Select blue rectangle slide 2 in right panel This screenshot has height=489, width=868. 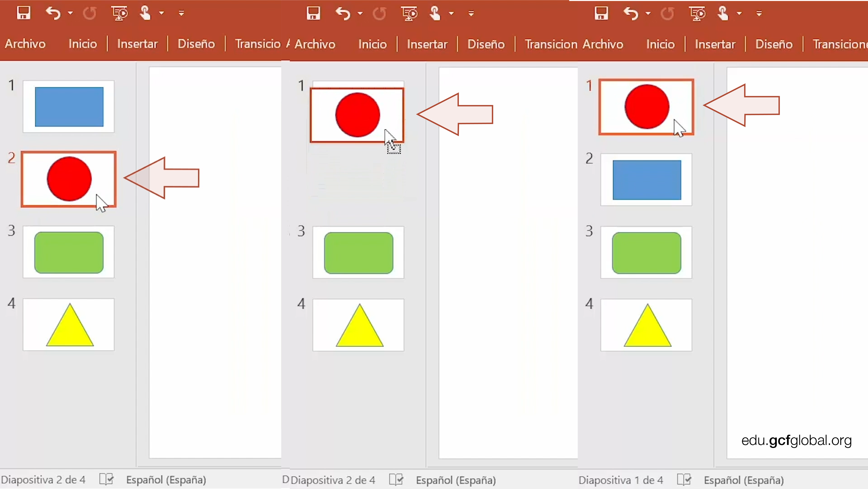tap(646, 180)
